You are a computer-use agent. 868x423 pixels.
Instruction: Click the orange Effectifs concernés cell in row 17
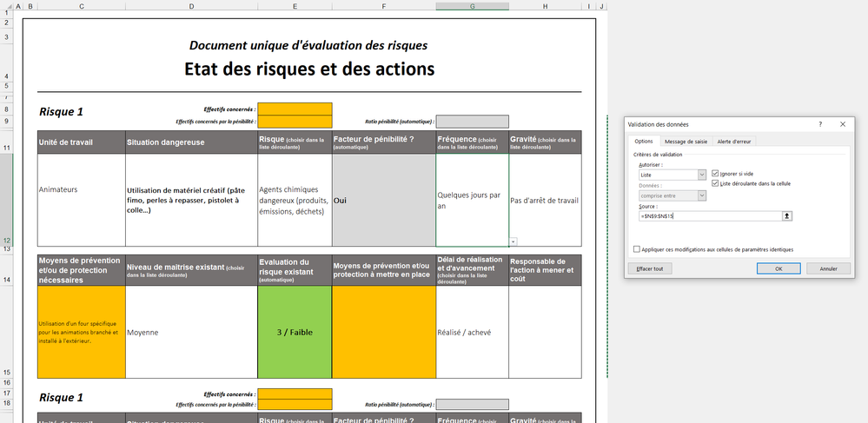click(x=295, y=393)
